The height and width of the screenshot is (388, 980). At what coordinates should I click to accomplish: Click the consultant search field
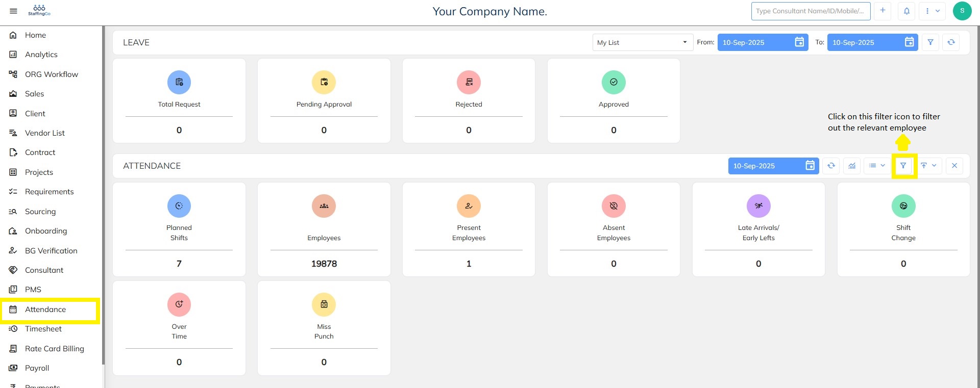click(810, 11)
